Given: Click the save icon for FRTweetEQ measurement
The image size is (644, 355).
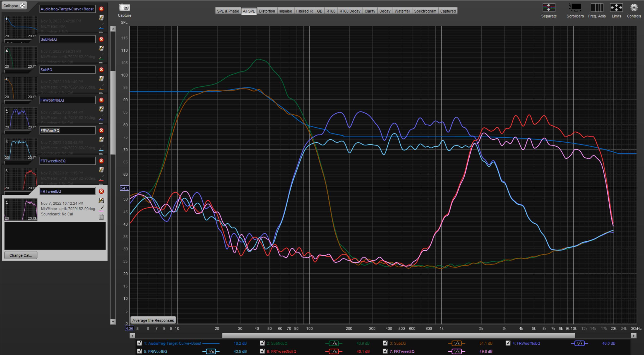Looking at the screenshot, I should [x=101, y=200].
